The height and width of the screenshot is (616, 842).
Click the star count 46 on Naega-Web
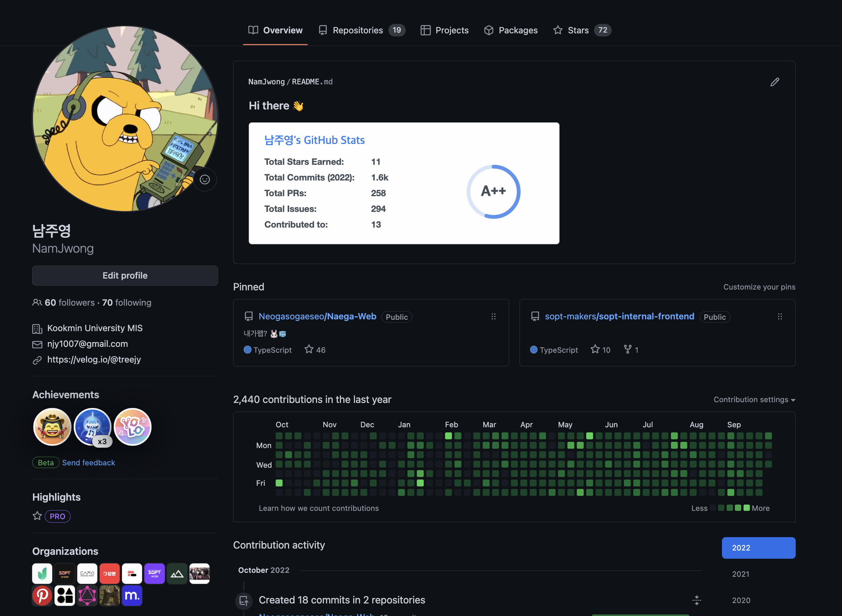pyautogui.click(x=315, y=350)
